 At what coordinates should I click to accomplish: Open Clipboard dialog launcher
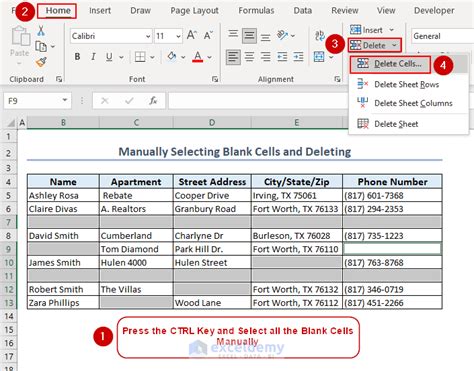(x=59, y=79)
